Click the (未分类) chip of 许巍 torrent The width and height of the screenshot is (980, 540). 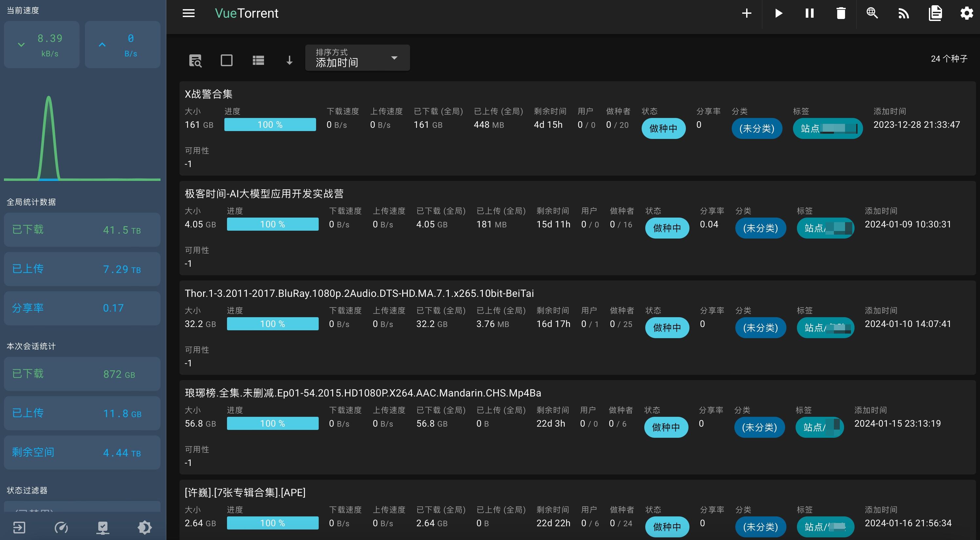(761, 527)
